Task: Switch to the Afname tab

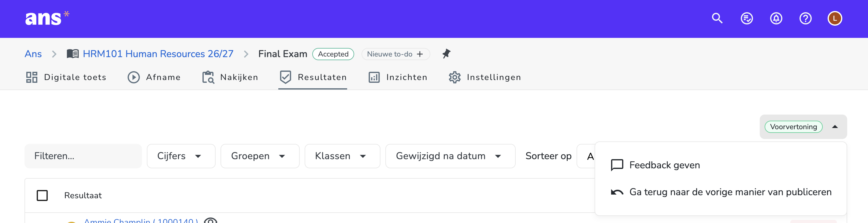Action: coord(154,77)
